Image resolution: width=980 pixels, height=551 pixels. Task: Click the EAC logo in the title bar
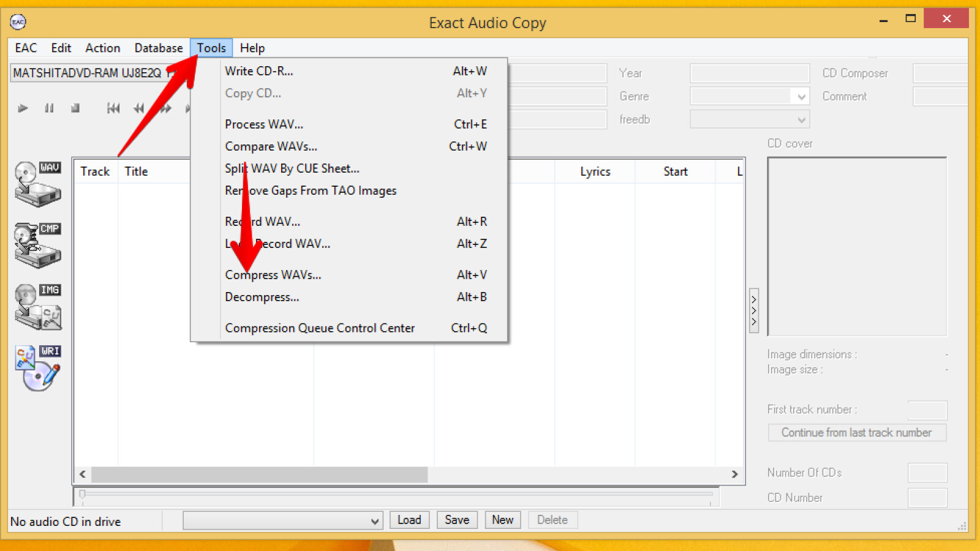point(18,22)
